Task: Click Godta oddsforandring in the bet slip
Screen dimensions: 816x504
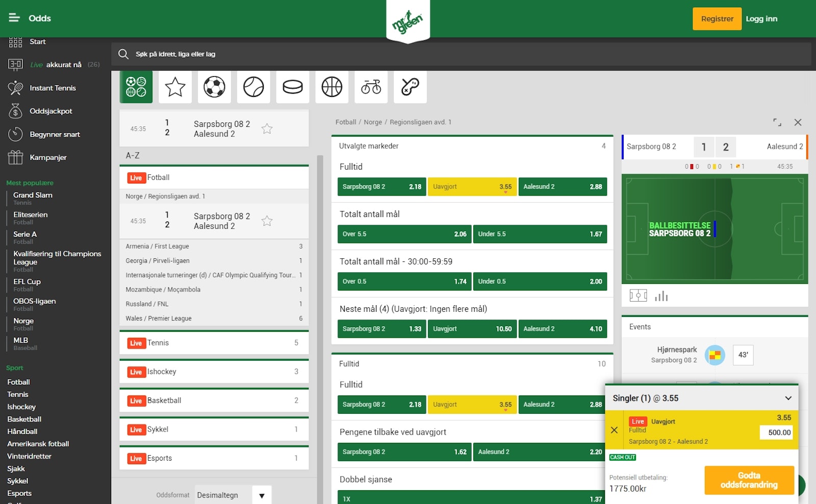Action: tap(749, 480)
